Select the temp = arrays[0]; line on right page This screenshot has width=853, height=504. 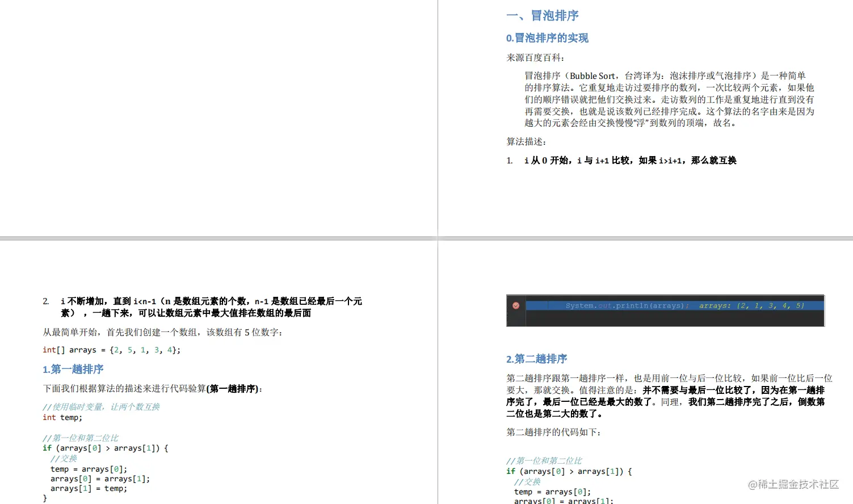point(551,491)
